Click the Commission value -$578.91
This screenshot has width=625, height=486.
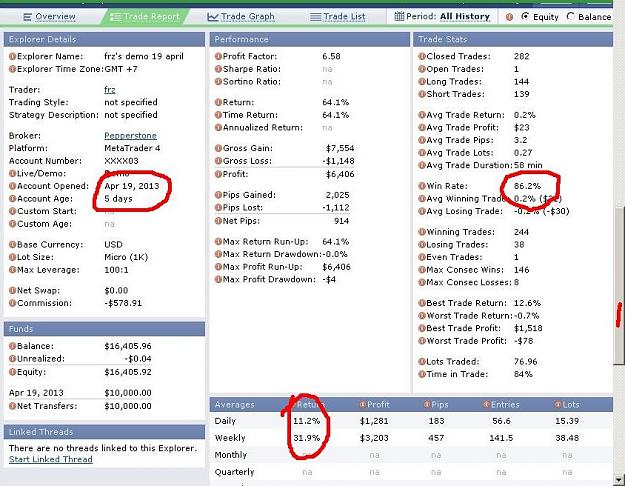point(123,303)
